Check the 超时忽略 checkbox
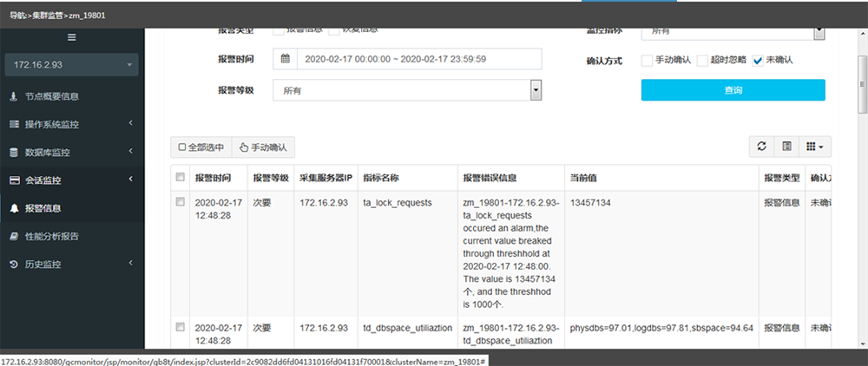The image size is (868, 366). tap(702, 61)
